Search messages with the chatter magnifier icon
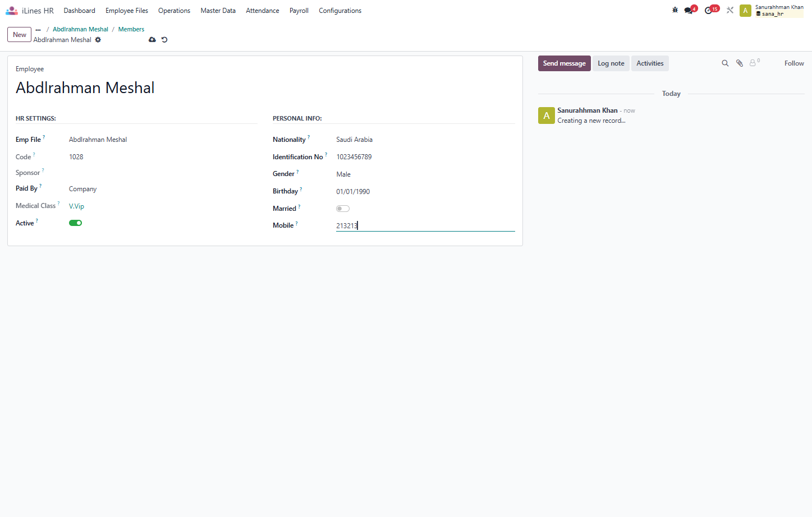This screenshot has width=812, height=517. [725, 63]
